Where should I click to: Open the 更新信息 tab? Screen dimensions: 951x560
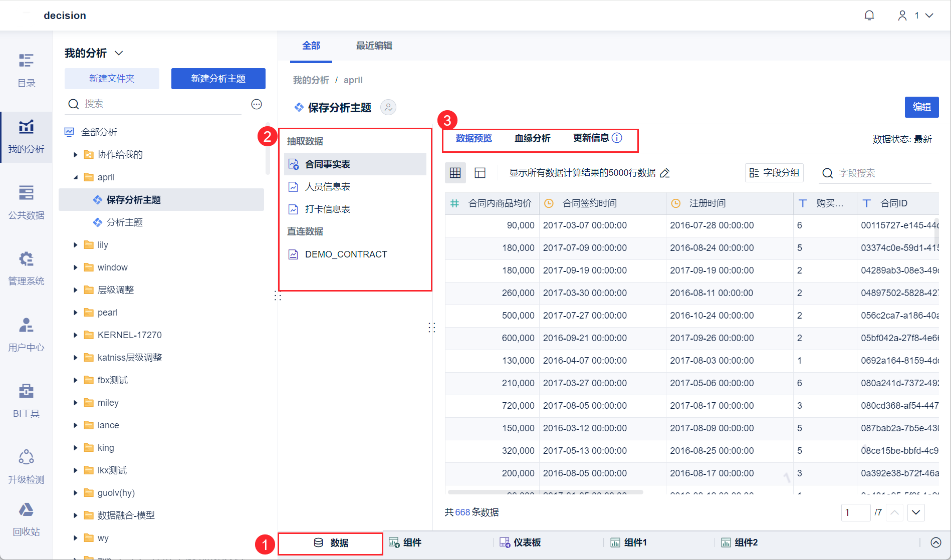point(591,138)
